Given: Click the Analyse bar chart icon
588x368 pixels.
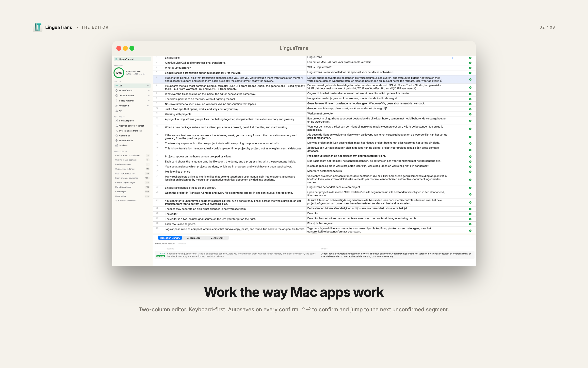Looking at the screenshot, I should 117,146.
